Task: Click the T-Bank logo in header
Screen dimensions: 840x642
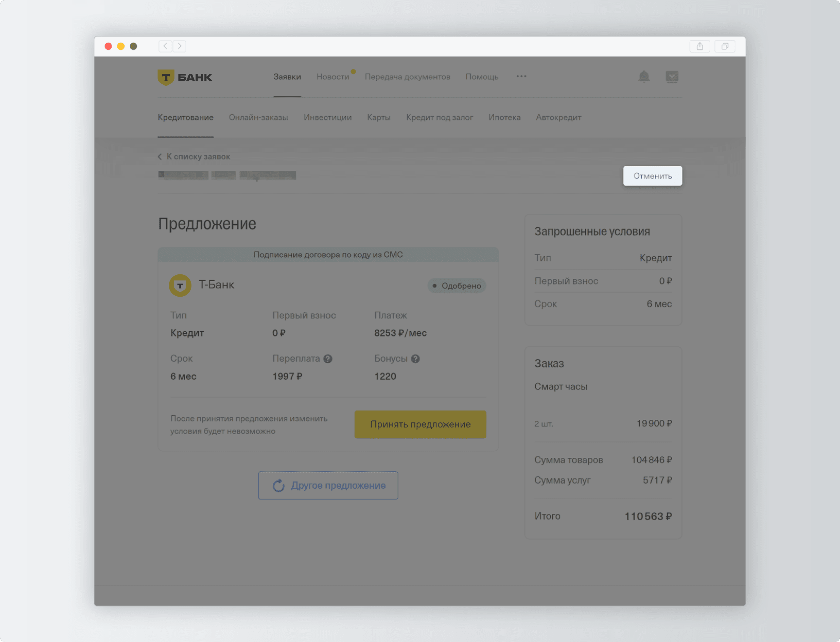Action: (x=185, y=77)
